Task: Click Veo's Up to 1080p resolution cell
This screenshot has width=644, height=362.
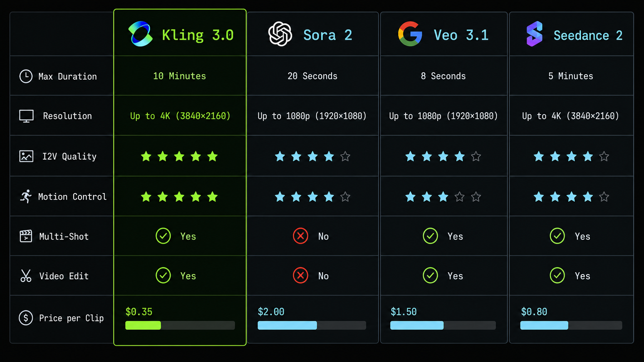Action: pyautogui.click(x=443, y=116)
